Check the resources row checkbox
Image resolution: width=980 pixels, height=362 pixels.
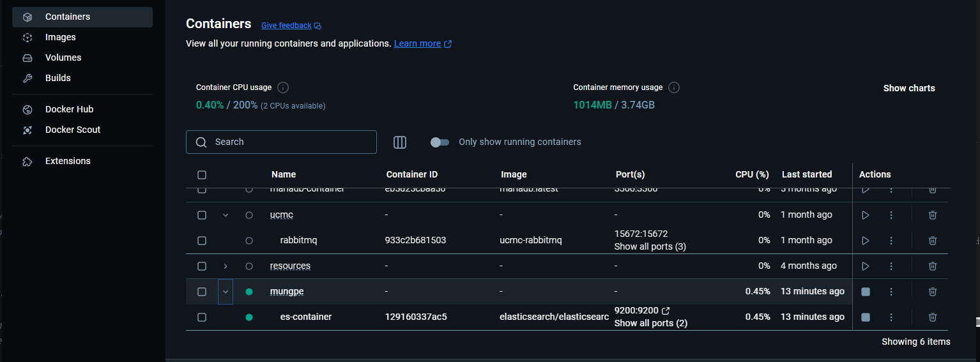202,266
